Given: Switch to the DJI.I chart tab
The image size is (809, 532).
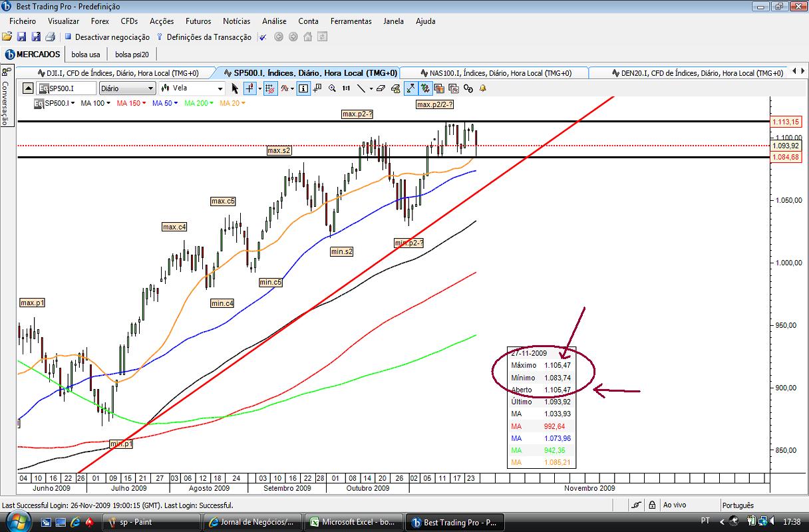Looking at the screenshot, I should 117,73.
